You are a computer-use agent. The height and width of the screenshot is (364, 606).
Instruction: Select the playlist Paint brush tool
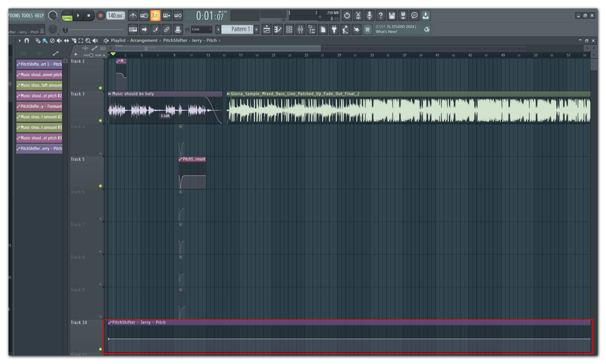coord(45,41)
